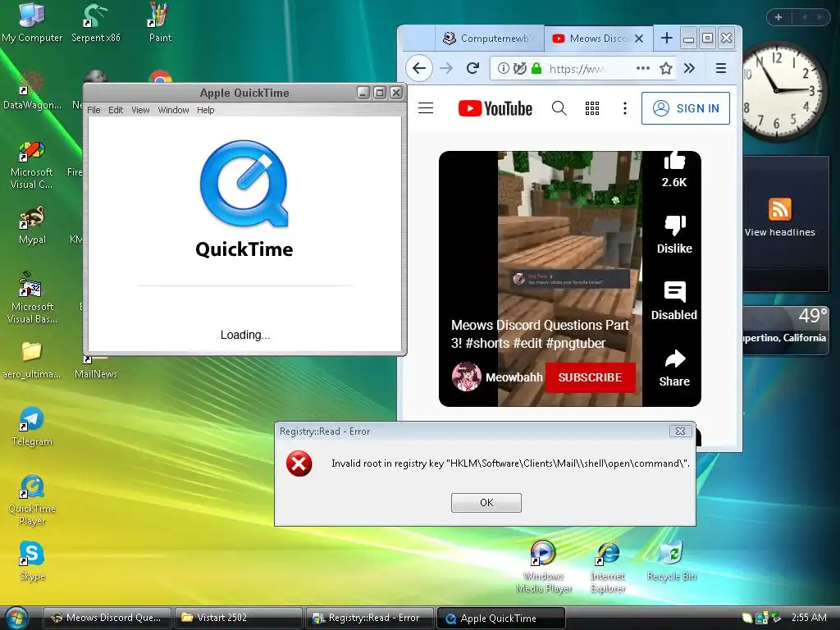Select the Mypal browser desktop icon
The height and width of the screenshot is (630, 840).
(32, 225)
